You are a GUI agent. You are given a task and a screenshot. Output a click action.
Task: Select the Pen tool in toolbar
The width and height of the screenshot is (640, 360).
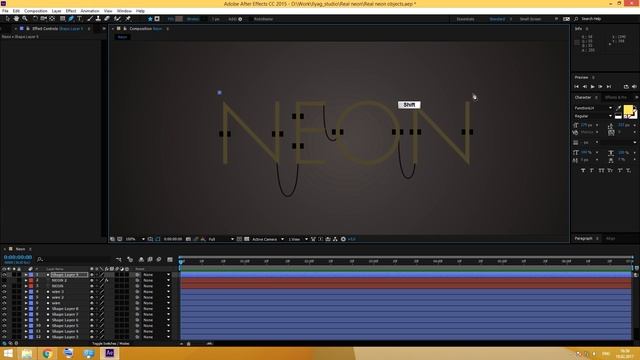[71, 19]
